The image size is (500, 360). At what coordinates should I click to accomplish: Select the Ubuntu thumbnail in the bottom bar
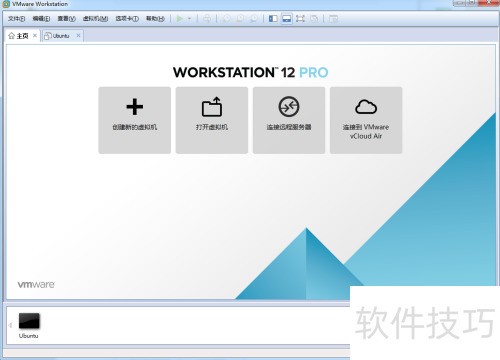(29, 325)
